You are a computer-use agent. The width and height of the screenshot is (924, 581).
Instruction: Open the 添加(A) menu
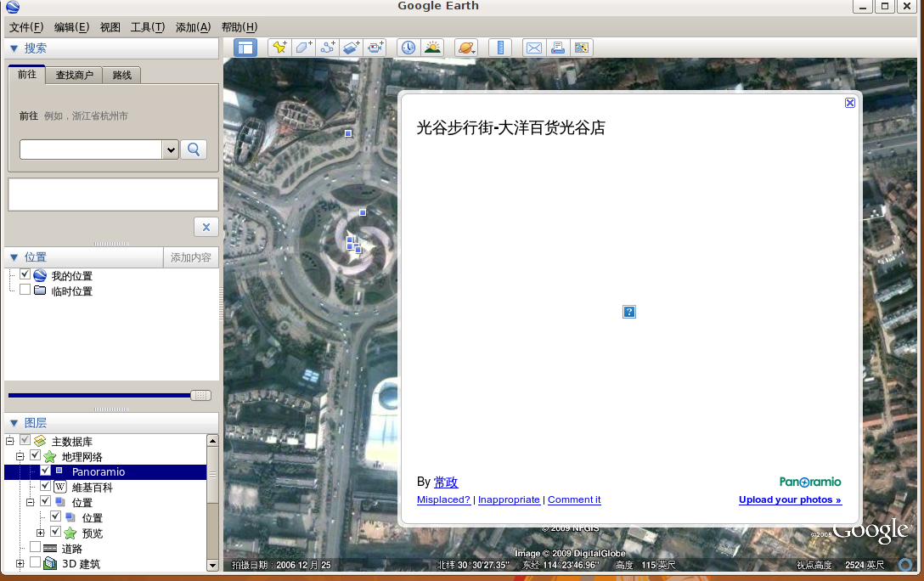(194, 27)
